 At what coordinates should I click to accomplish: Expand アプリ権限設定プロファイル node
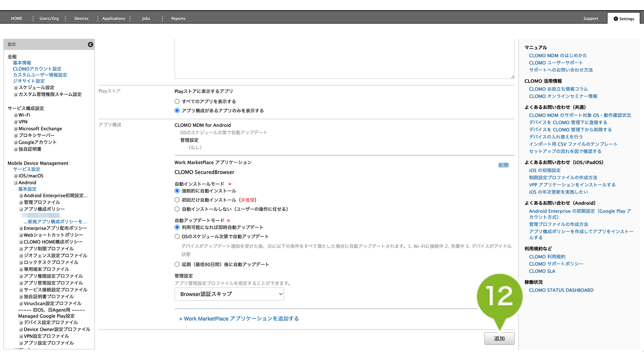[21, 276]
